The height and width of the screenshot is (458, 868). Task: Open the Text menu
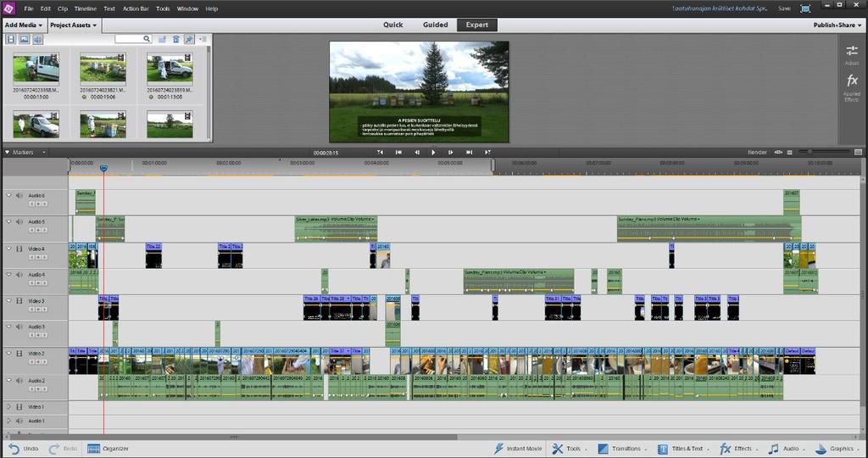[x=109, y=8]
